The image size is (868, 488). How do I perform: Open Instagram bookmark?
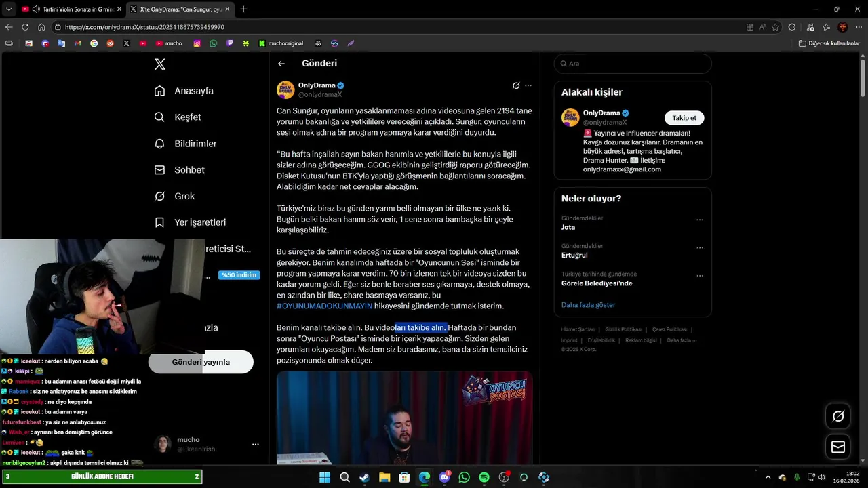tap(197, 43)
